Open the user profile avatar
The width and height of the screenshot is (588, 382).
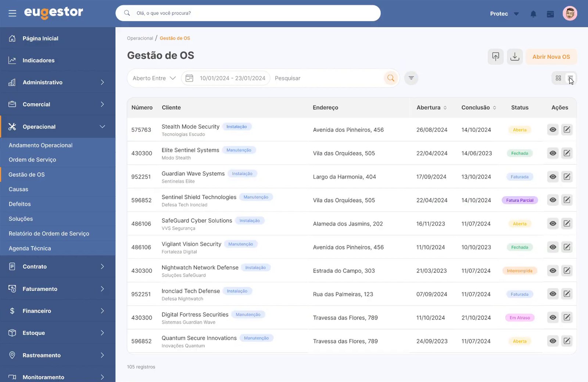(570, 14)
